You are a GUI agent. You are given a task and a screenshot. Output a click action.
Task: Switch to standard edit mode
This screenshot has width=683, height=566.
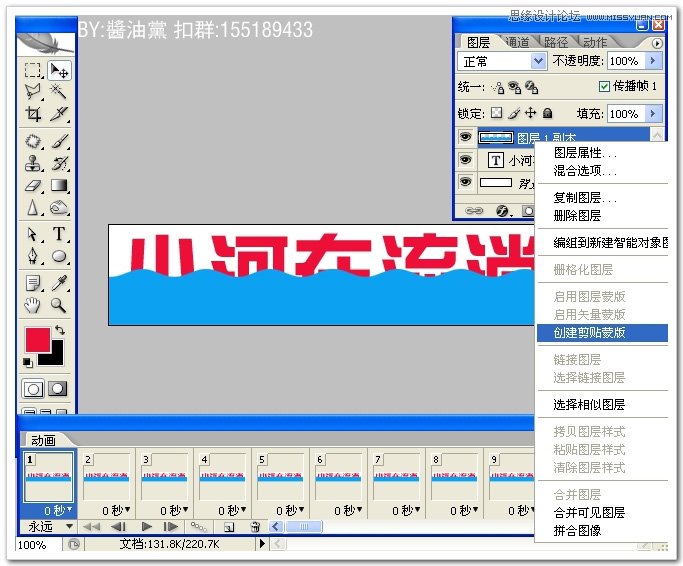click(x=33, y=389)
